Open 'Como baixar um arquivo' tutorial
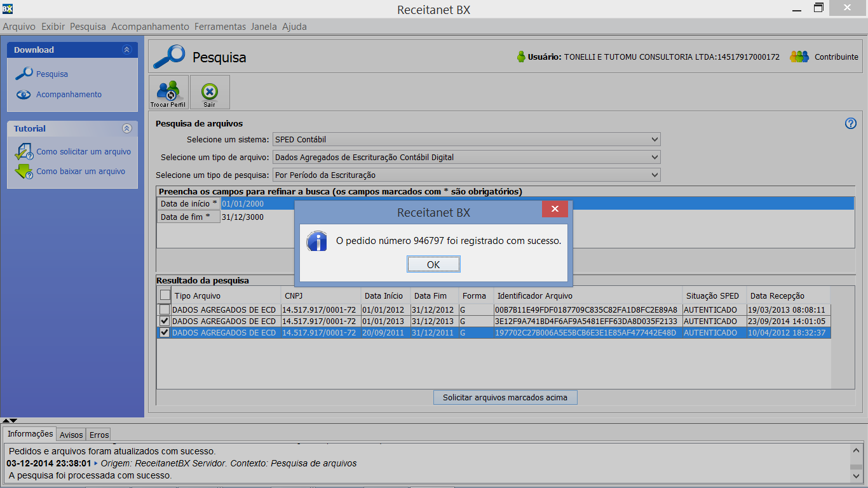Screen dimensions: 868x488 (x=81, y=172)
